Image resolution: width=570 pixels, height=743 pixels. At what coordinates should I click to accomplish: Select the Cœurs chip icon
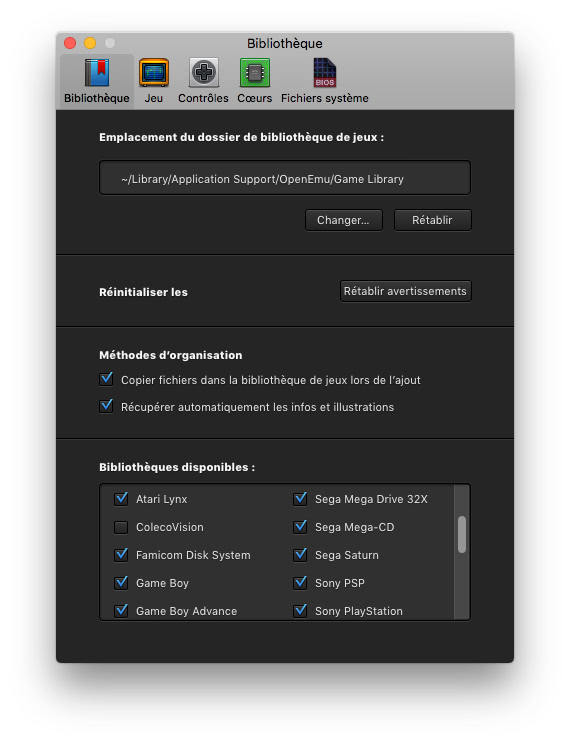click(255, 72)
